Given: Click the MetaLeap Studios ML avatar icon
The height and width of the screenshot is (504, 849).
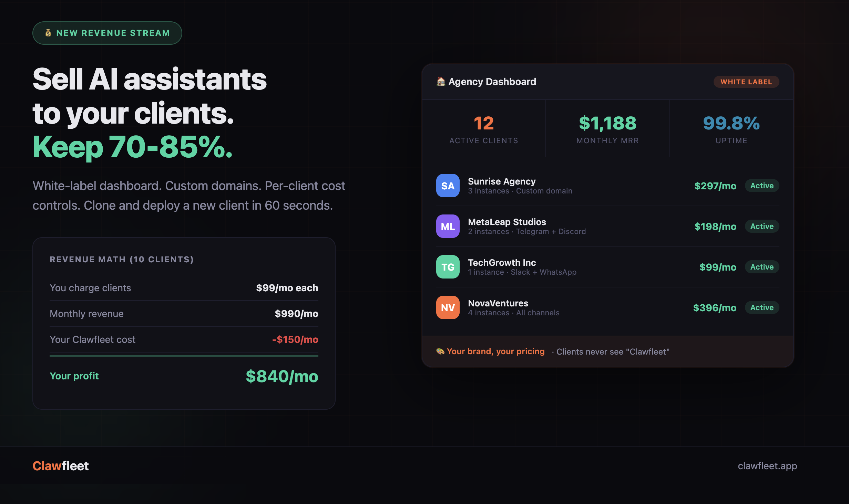Looking at the screenshot, I should (448, 226).
